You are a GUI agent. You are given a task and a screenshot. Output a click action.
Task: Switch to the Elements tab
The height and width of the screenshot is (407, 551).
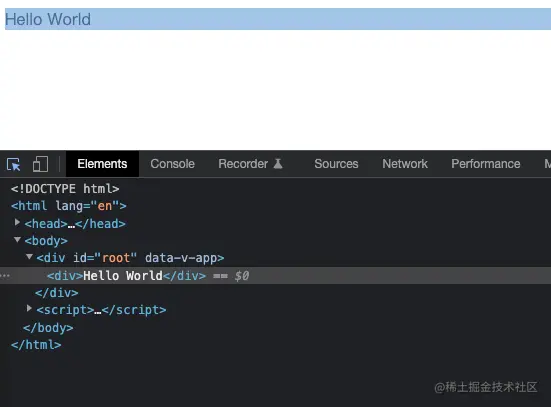click(x=102, y=164)
